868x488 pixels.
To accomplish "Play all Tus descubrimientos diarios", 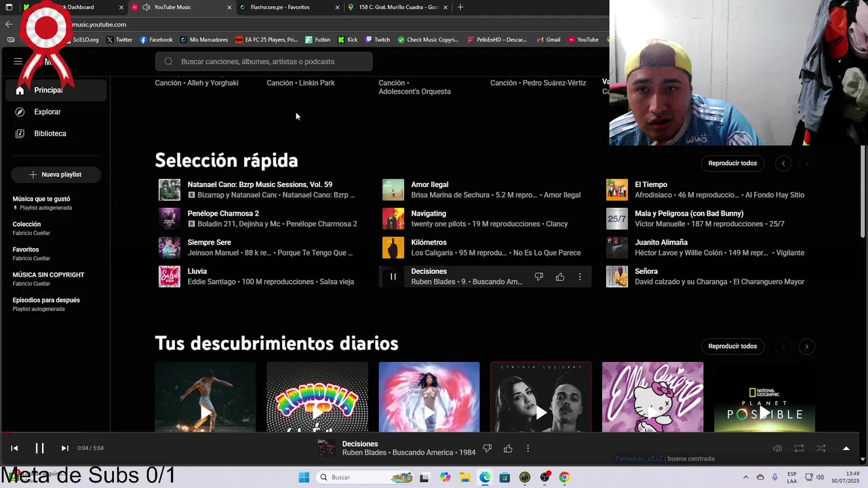I will point(732,346).
